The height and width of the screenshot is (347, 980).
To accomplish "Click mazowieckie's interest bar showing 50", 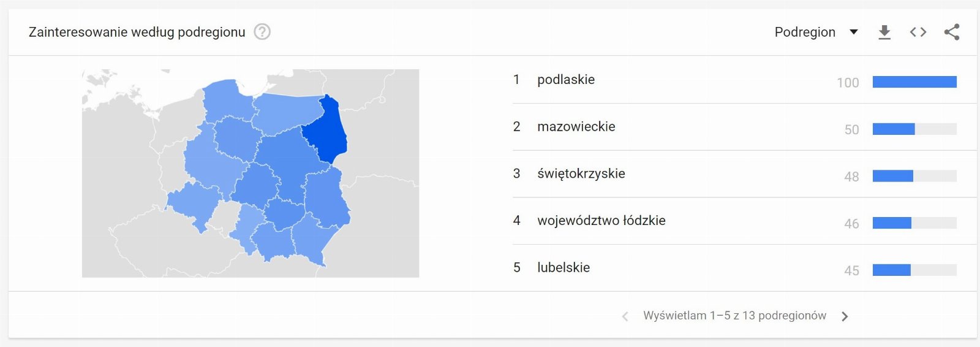I will pos(914,129).
